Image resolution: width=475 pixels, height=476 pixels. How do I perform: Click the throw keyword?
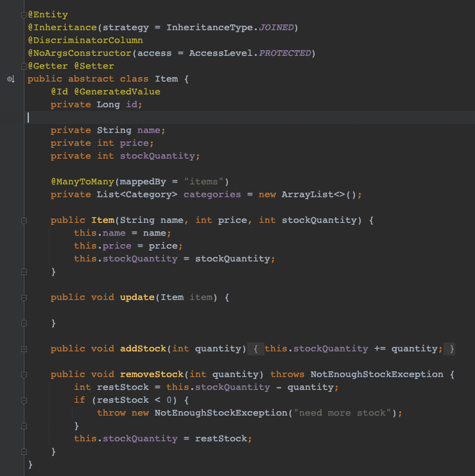point(111,413)
